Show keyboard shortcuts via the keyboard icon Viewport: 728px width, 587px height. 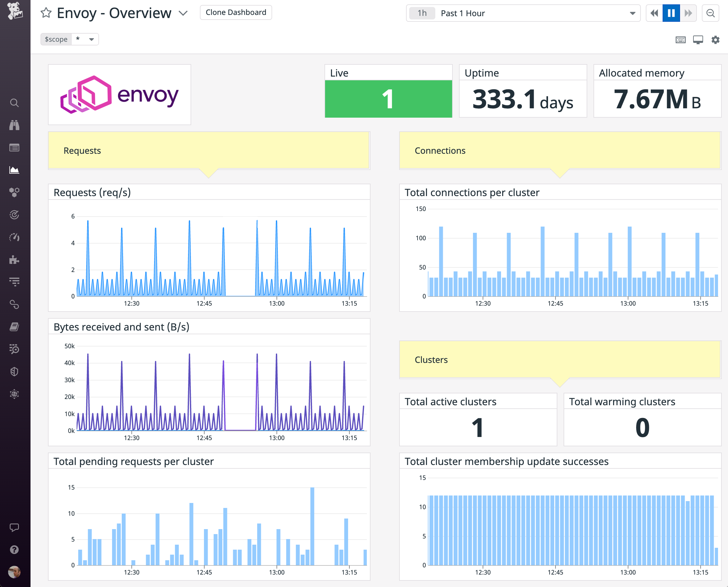tap(680, 40)
